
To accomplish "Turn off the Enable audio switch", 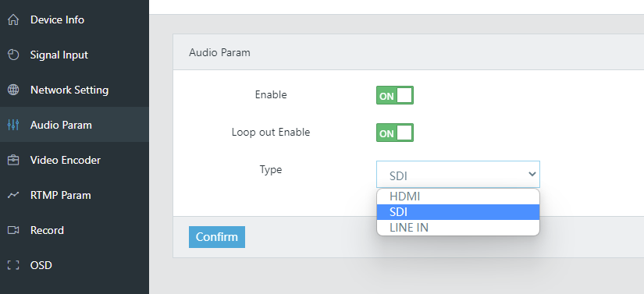I will tap(395, 95).
